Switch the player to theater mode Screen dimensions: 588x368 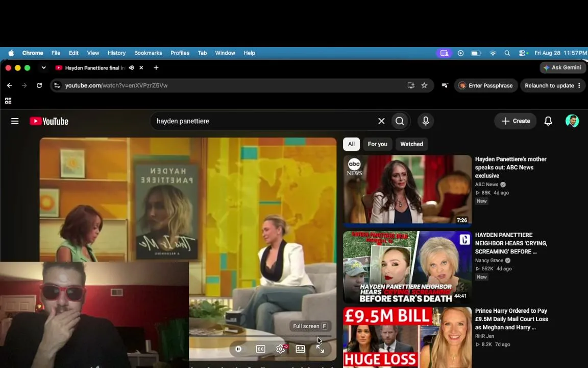[x=300, y=349]
